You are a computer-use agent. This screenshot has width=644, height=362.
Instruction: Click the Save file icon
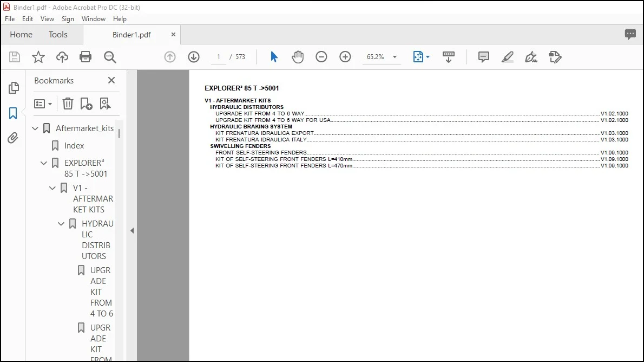(15, 57)
